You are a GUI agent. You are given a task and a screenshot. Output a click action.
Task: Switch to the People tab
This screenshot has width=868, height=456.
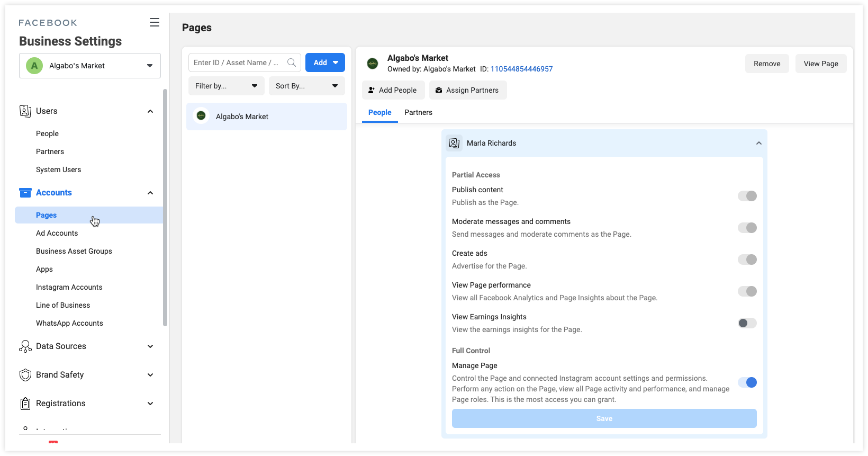point(379,112)
